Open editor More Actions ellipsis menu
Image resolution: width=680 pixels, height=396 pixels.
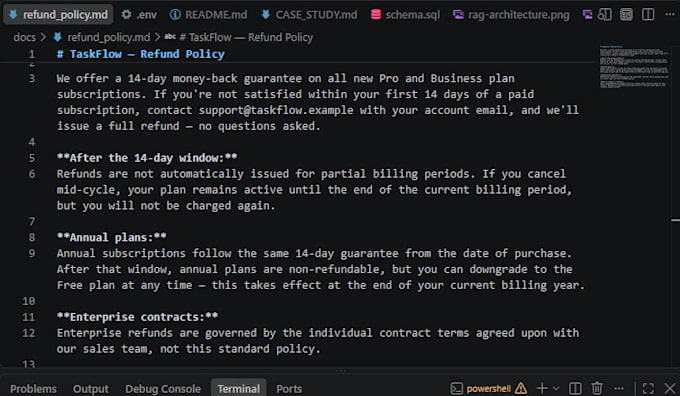pyautogui.click(x=670, y=14)
